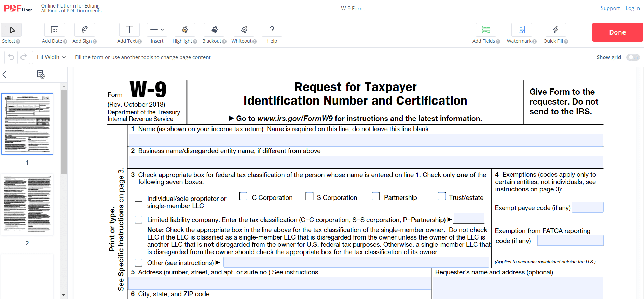Open the Add Fields tool
This screenshot has width=644, height=301.
pos(486,30)
